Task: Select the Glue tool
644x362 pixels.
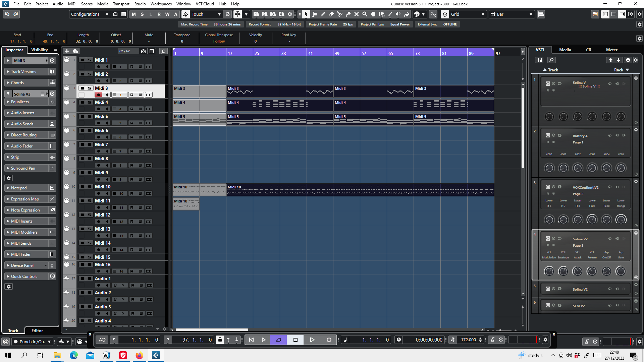Action: (x=348, y=14)
